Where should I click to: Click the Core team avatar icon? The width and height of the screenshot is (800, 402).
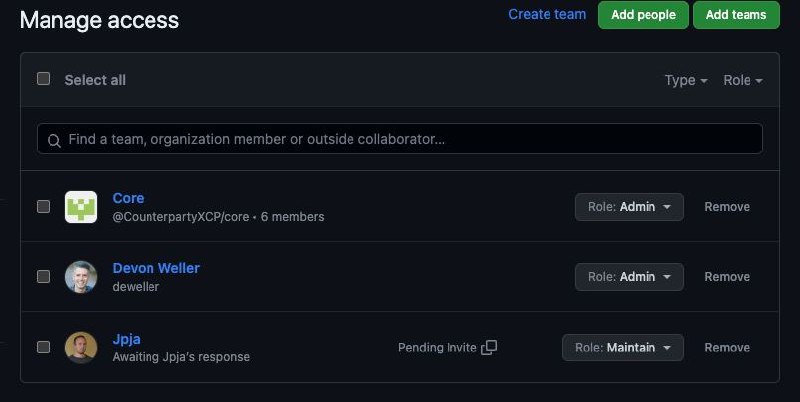point(81,207)
